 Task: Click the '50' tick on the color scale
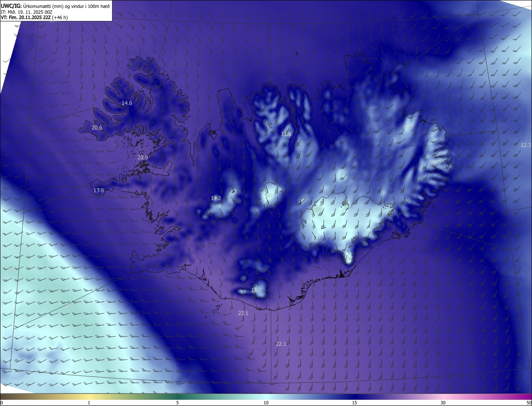click(x=529, y=403)
